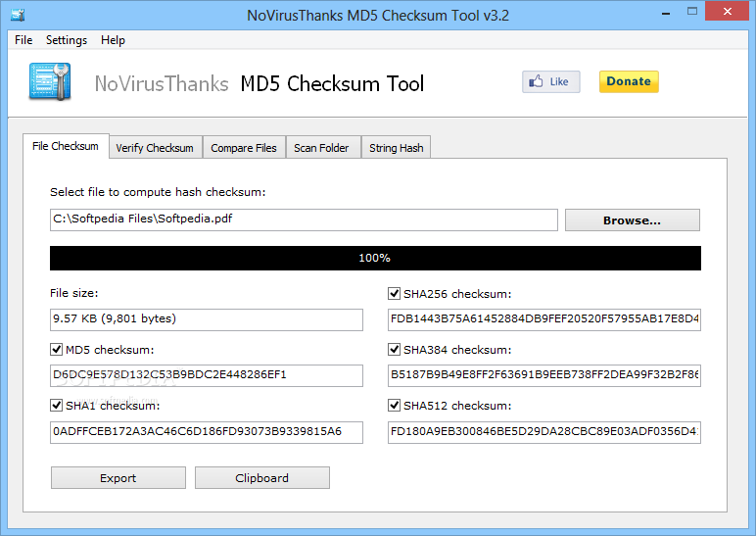Open the Help menu
The height and width of the screenshot is (536, 756).
click(113, 40)
